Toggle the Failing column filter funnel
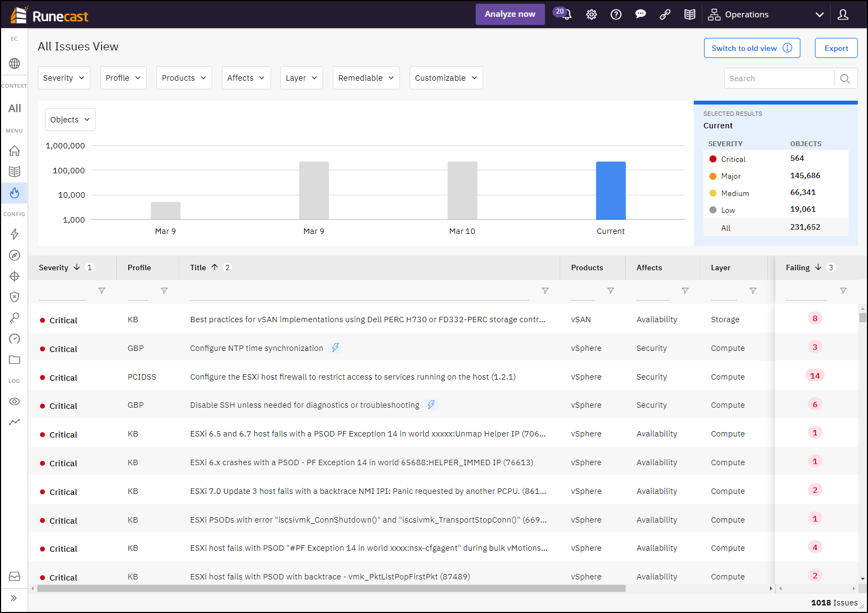Screen dimensions: 868x613 (x=843, y=291)
